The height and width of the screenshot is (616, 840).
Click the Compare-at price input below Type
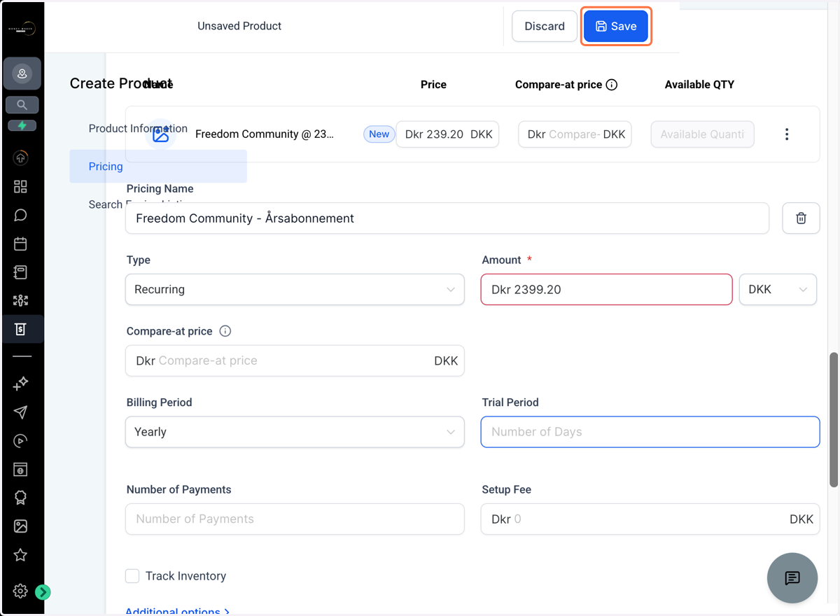(295, 361)
